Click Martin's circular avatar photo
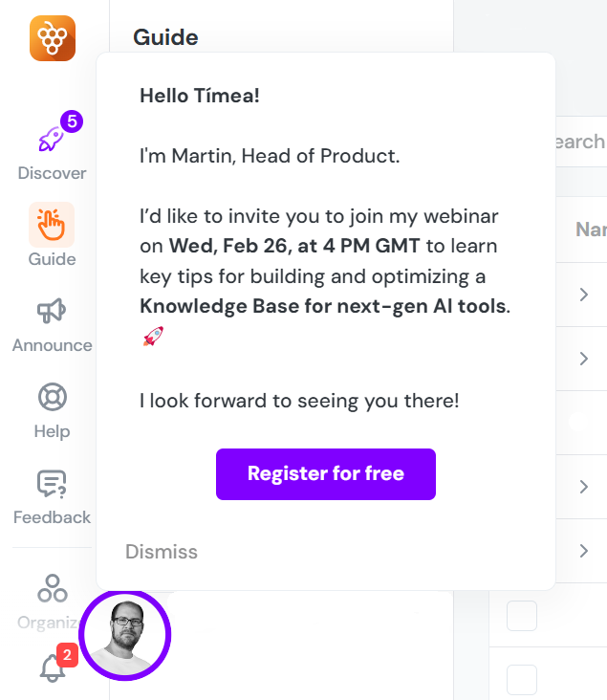Image resolution: width=607 pixels, height=700 pixels. [x=125, y=634]
